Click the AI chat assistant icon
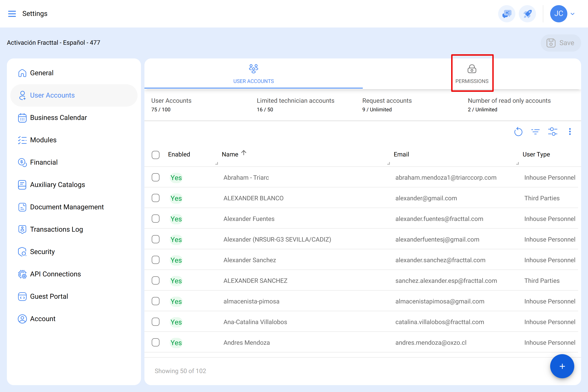The height and width of the screenshot is (392, 588). [507, 14]
